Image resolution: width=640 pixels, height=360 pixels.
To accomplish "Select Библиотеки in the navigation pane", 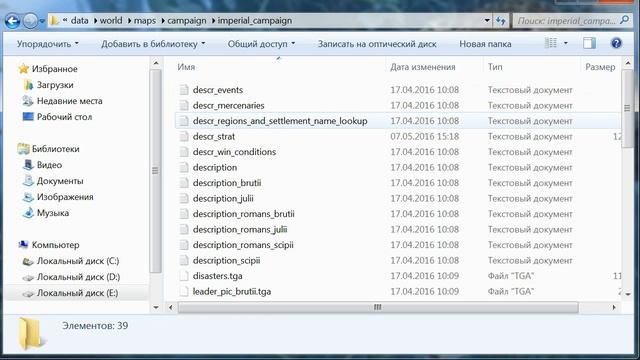I will click(x=56, y=149).
